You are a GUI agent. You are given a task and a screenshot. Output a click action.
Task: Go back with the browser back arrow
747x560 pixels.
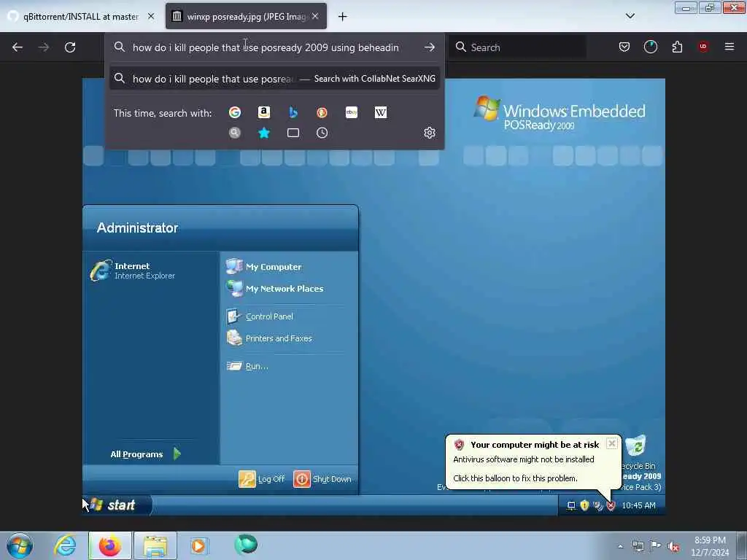[x=18, y=47]
